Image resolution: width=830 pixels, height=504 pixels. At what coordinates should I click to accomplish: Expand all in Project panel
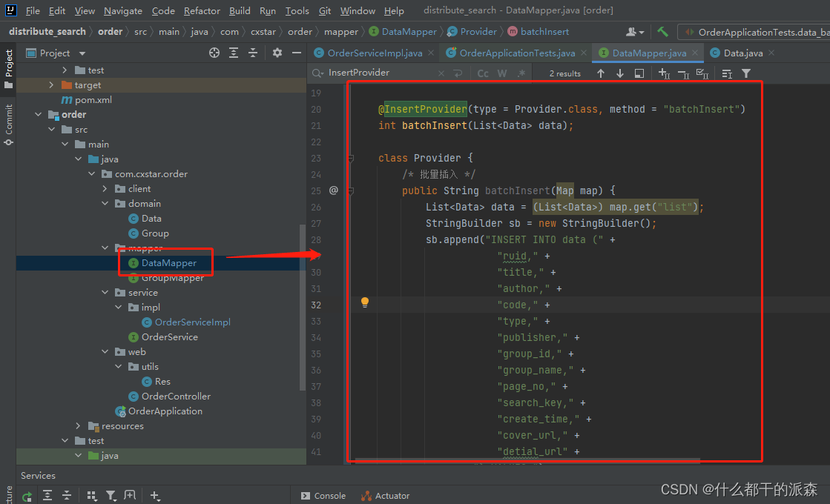coord(234,53)
